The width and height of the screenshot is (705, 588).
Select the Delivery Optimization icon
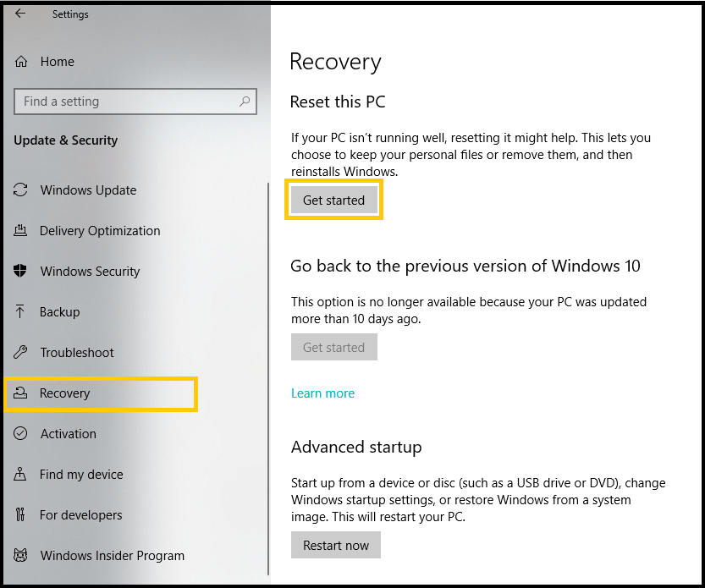[x=24, y=231]
